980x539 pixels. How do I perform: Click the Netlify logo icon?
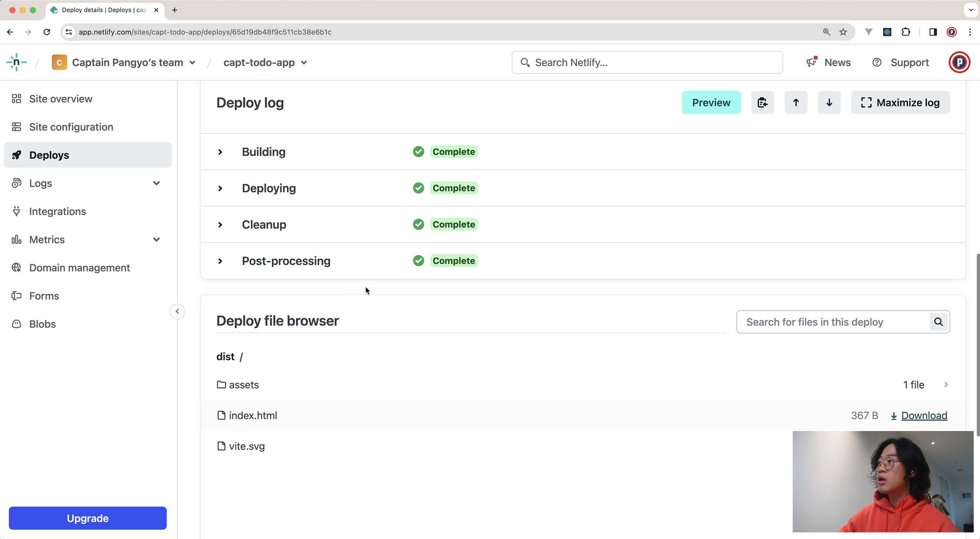pyautogui.click(x=16, y=62)
